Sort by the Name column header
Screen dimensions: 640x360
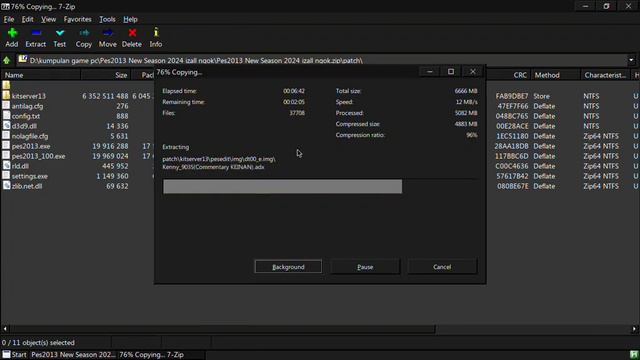click(x=41, y=75)
